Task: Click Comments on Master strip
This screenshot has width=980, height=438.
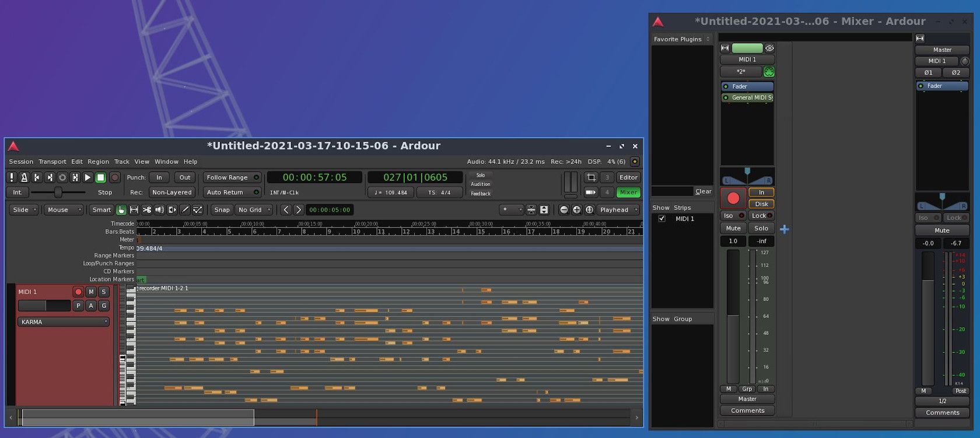Action: point(942,412)
